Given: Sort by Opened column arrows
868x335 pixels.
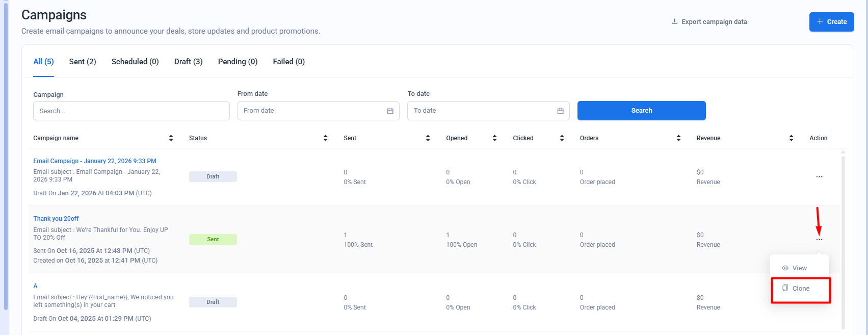Looking at the screenshot, I should 494,138.
